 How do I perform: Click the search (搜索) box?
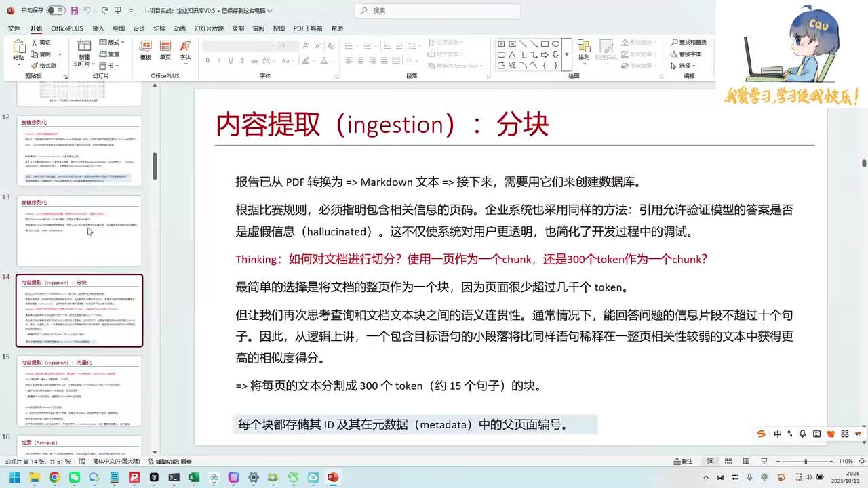(x=437, y=10)
